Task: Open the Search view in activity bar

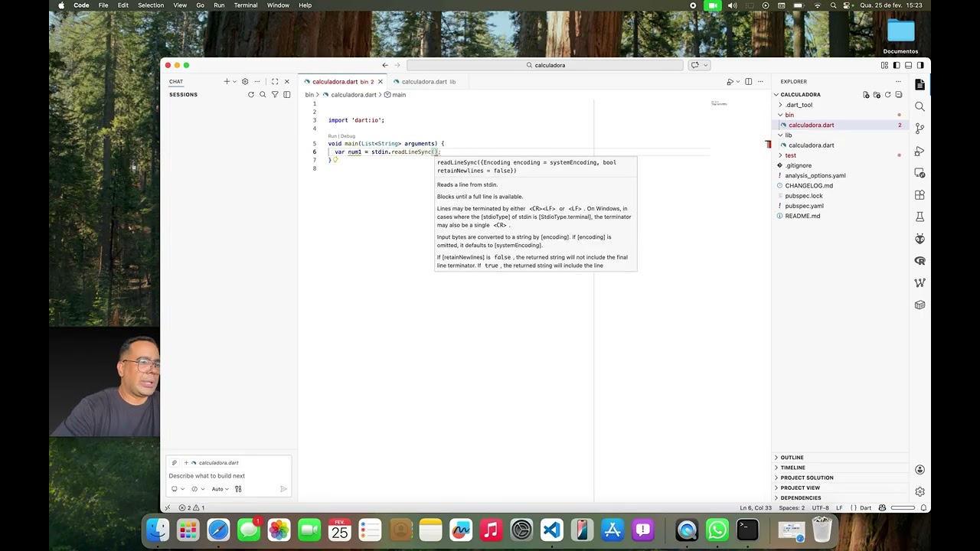Action: tap(920, 106)
